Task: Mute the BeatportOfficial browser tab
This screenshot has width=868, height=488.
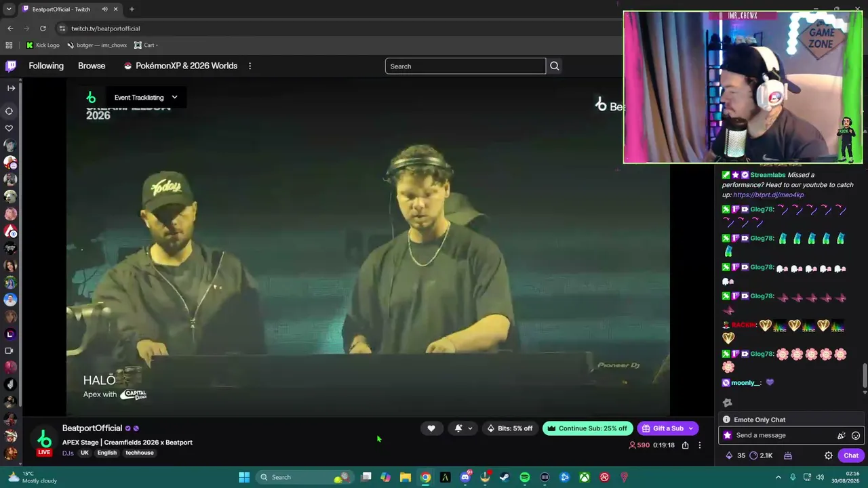Action: [x=104, y=9]
